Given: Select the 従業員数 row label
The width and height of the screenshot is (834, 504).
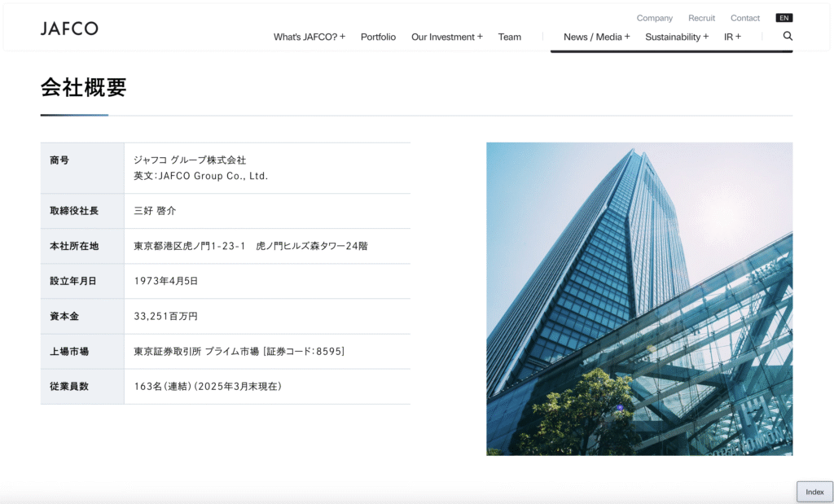Looking at the screenshot, I should coord(69,386).
